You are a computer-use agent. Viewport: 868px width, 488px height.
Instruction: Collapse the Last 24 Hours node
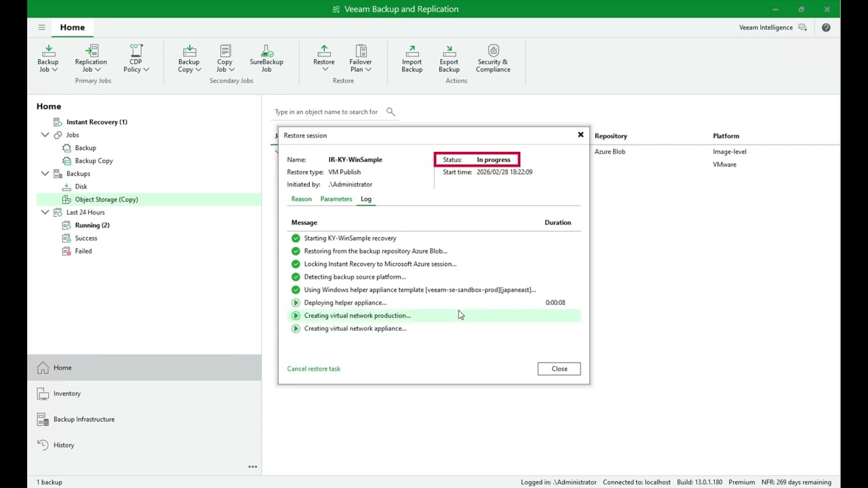tap(45, 212)
